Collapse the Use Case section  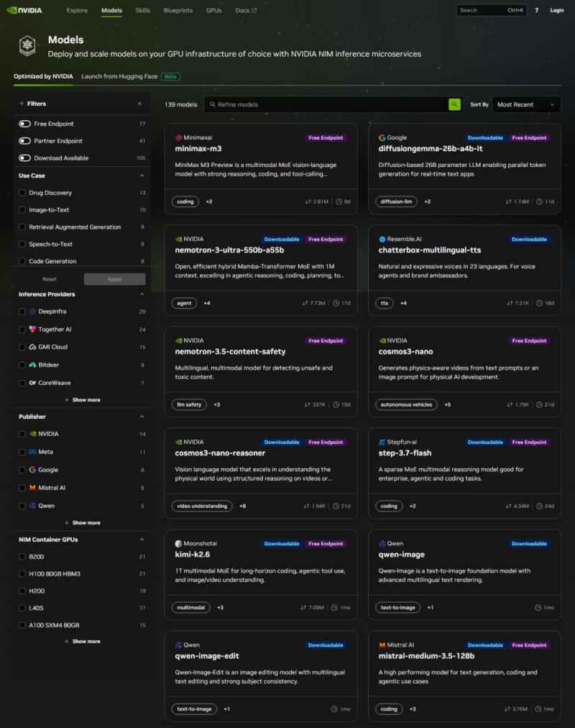[x=142, y=176]
